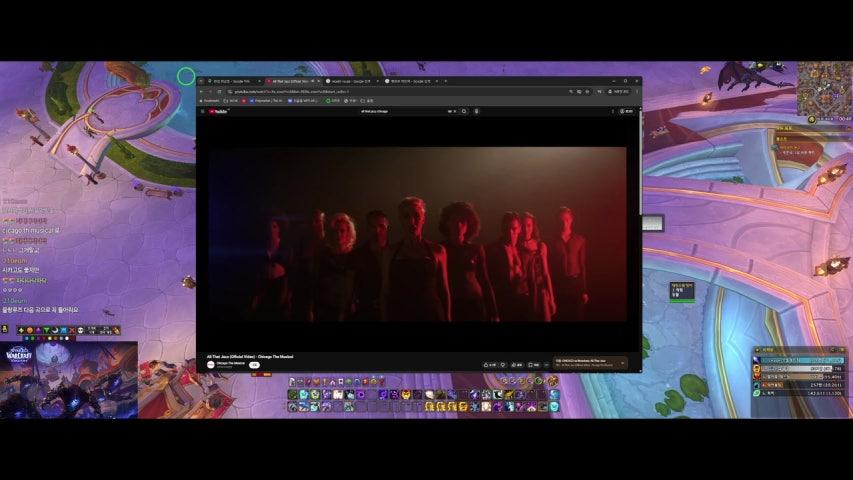853x480 pixels.
Task: Toggle the green world marker dot
Action: (x=33, y=339)
